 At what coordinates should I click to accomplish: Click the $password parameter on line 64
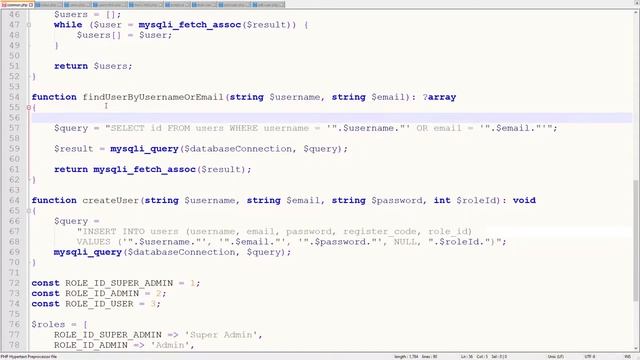(396, 200)
